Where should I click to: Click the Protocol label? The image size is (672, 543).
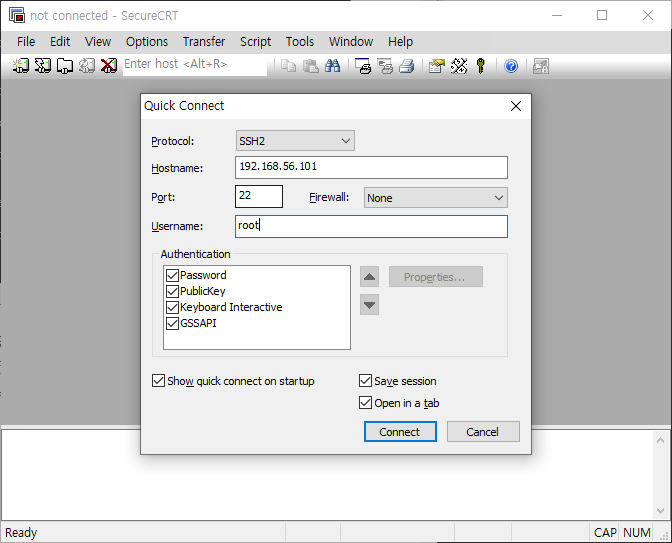(x=173, y=141)
